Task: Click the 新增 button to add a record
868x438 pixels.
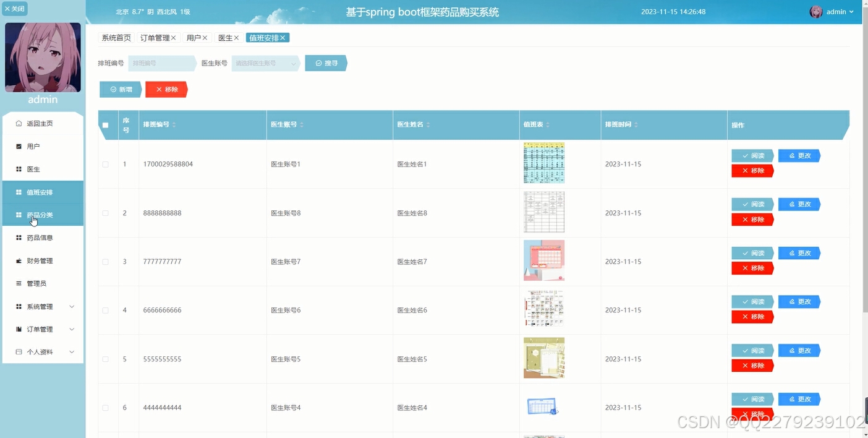Action: click(120, 89)
